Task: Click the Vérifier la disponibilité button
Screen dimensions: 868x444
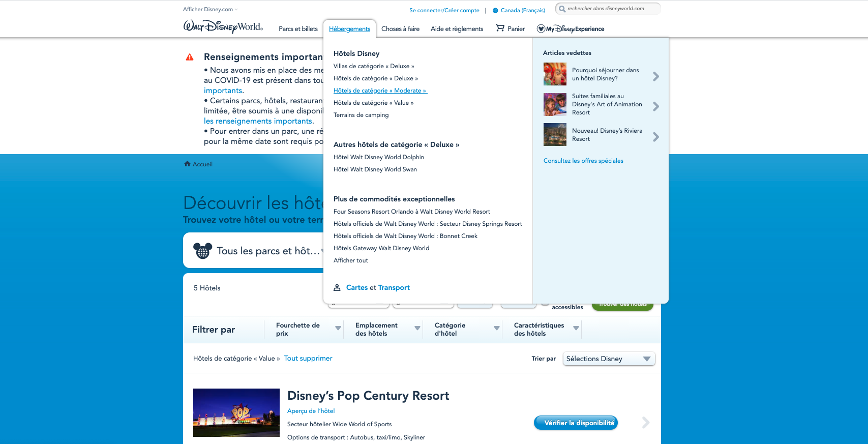Action: tap(576, 423)
